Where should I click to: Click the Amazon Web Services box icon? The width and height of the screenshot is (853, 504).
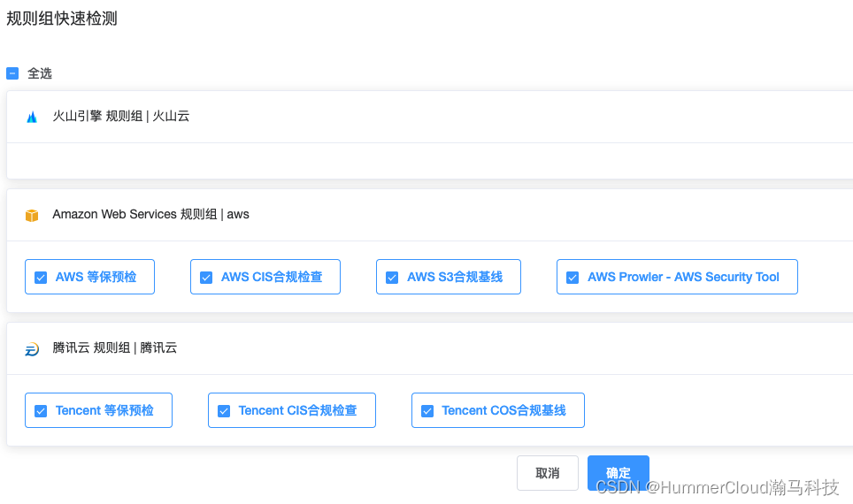point(32,215)
